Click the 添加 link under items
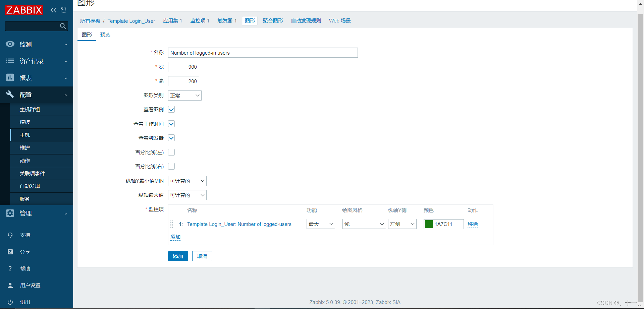The image size is (644, 309). click(175, 237)
